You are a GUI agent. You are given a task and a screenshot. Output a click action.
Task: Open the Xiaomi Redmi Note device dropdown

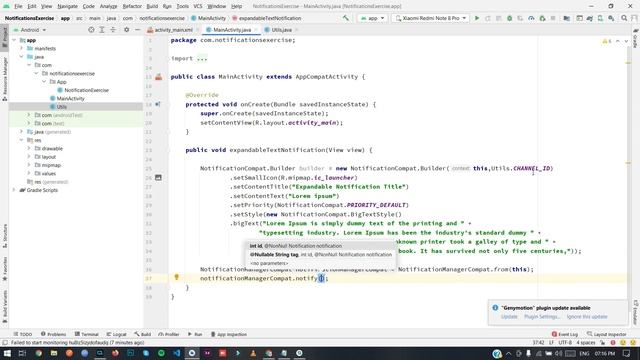pyautogui.click(x=430, y=18)
